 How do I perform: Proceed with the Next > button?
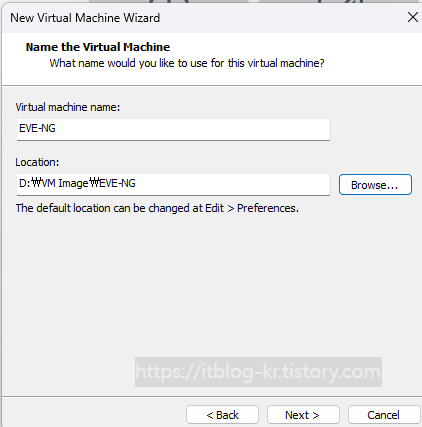(x=303, y=415)
